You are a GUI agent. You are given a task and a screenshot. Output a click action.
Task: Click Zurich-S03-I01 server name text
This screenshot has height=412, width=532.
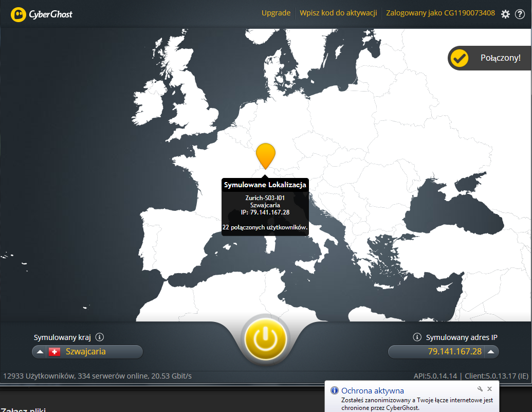pos(265,198)
